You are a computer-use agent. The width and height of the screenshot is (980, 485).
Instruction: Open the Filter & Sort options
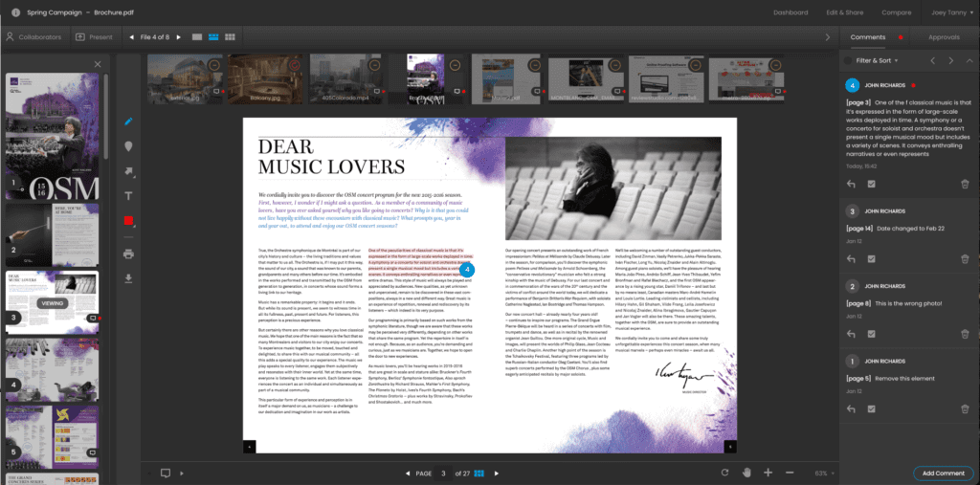(x=871, y=60)
